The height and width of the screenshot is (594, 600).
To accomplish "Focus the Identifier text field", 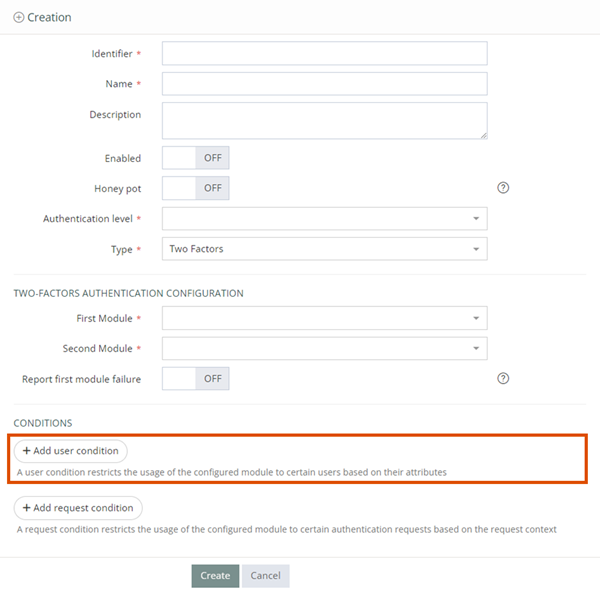I will [x=324, y=53].
